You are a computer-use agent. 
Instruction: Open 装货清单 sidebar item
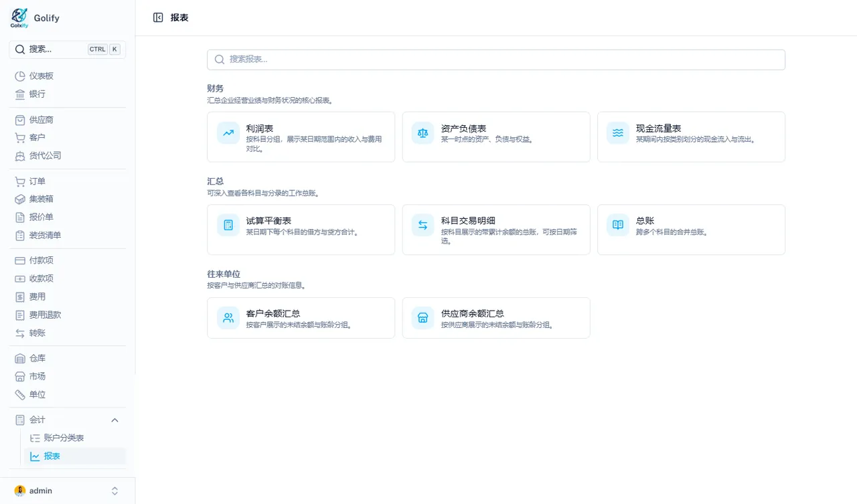(x=68, y=236)
